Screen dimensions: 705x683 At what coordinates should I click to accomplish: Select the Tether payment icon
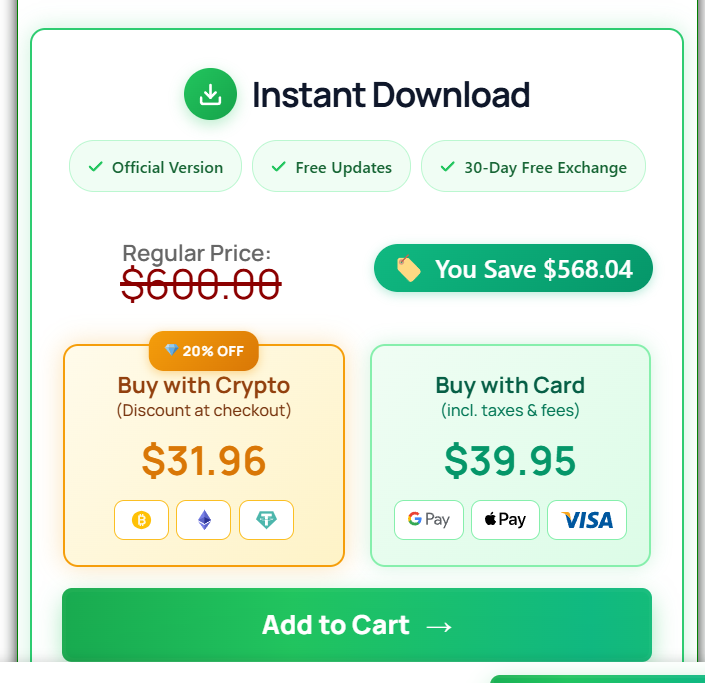coord(266,520)
